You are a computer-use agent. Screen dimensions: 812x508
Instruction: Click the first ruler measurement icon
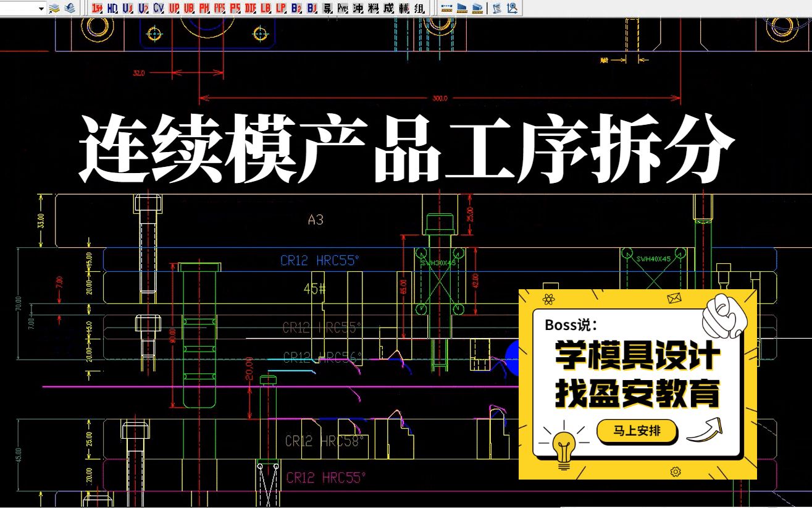446,9
